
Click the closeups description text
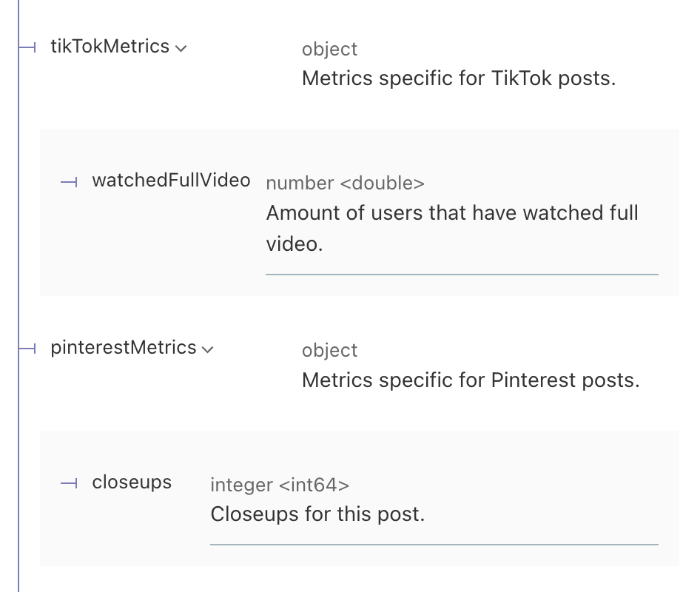click(x=317, y=514)
